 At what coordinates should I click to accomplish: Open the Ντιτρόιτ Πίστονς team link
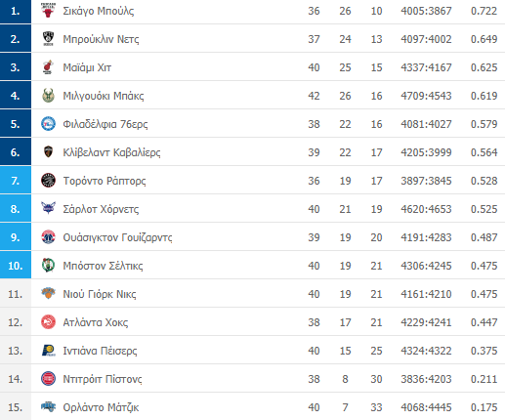103,379
